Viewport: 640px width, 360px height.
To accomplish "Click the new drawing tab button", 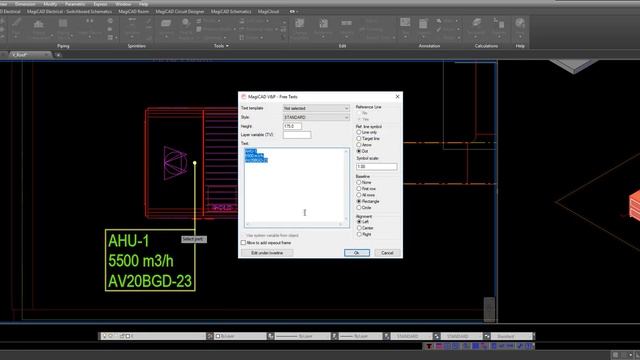I will point(58,54).
